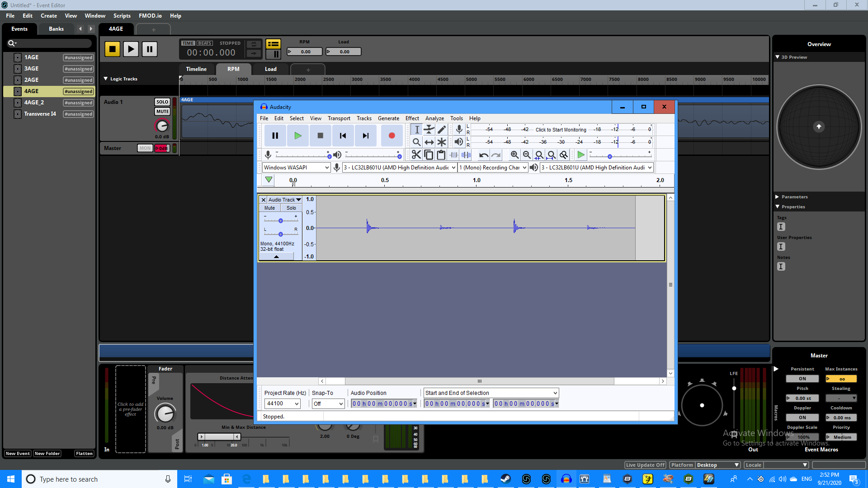Screen dimensions: 868x488
Task: Click the Zoom Toggle icon in Audacity
Action: 564,155
